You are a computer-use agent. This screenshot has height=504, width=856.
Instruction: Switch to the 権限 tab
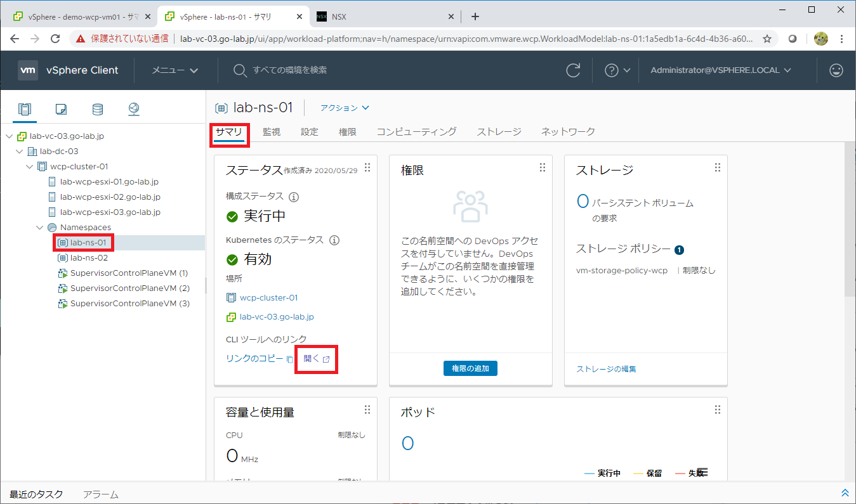(x=348, y=132)
